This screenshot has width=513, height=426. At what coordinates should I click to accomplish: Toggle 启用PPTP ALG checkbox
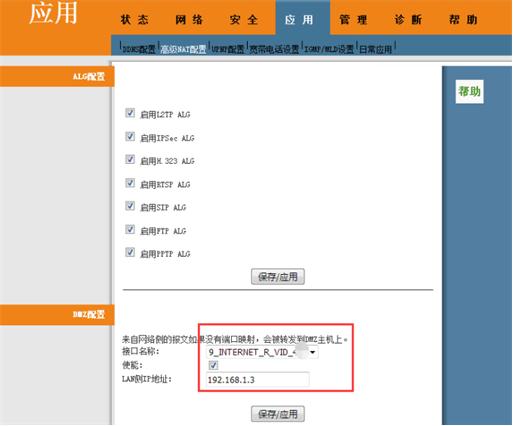tap(130, 252)
